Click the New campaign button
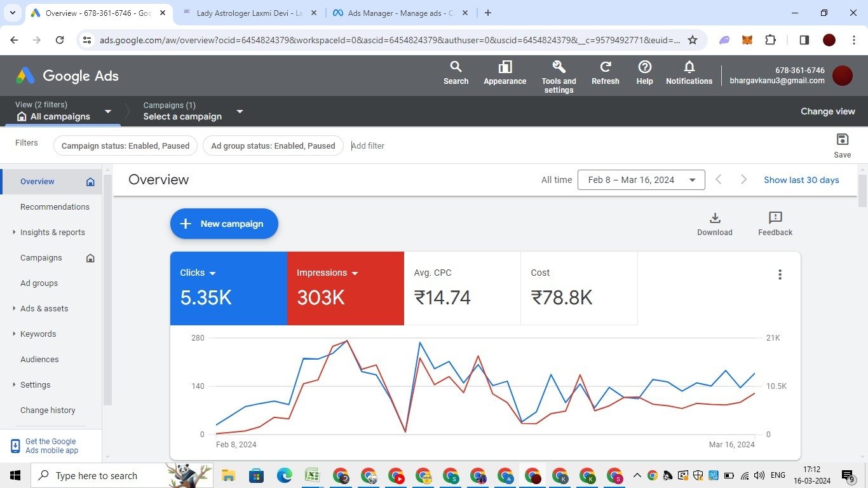The image size is (868, 488). coord(224,224)
